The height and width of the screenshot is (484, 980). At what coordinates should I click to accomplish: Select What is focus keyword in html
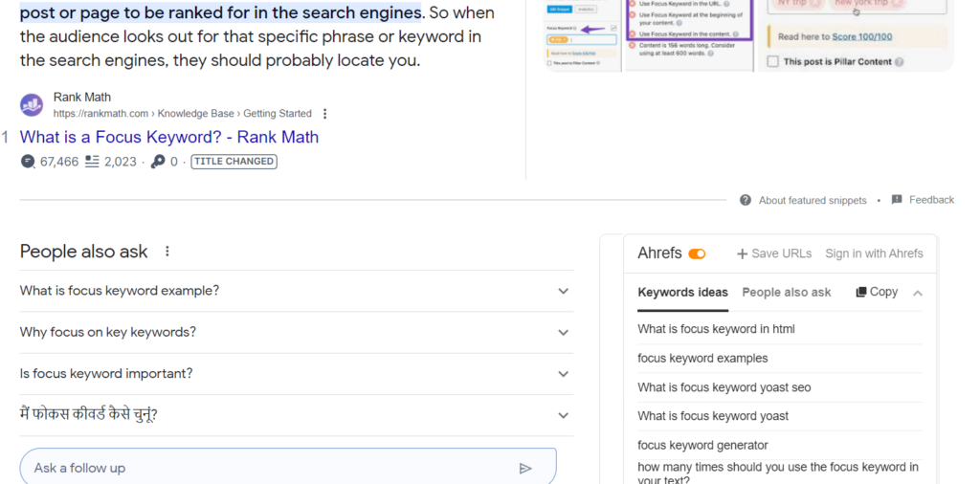click(x=716, y=329)
